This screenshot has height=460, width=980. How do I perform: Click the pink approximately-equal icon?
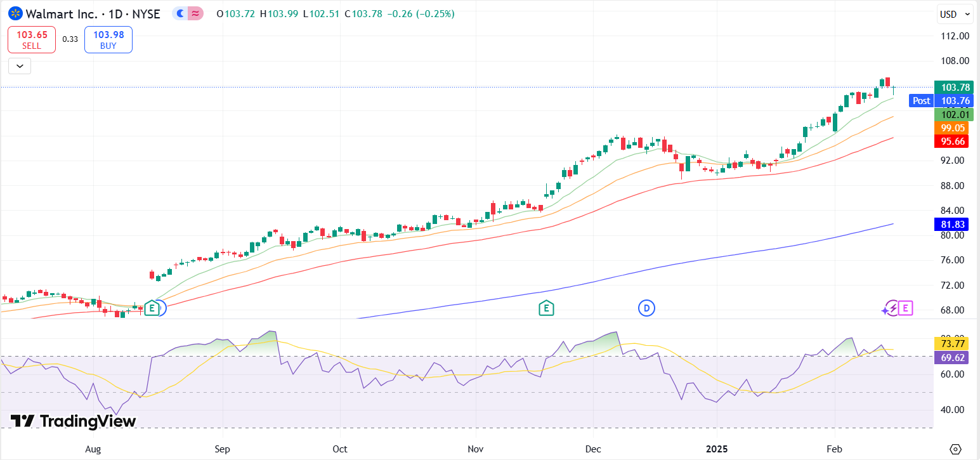(195, 13)
